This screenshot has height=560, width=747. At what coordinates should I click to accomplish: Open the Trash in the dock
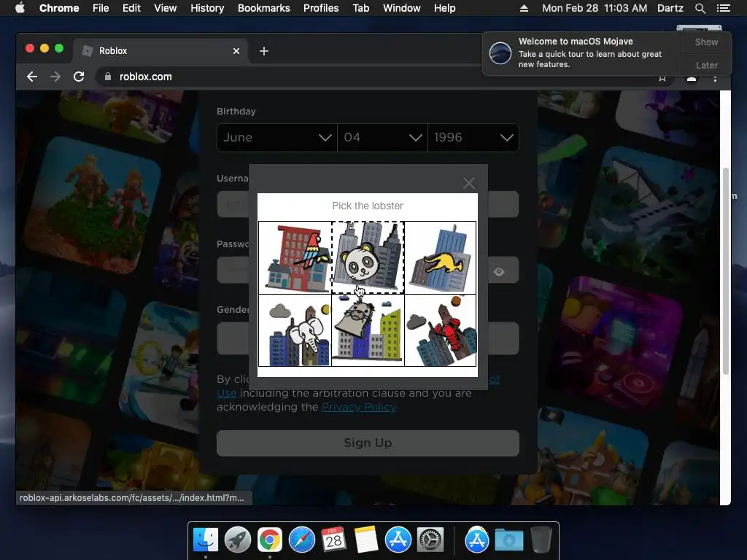point(541,540)
